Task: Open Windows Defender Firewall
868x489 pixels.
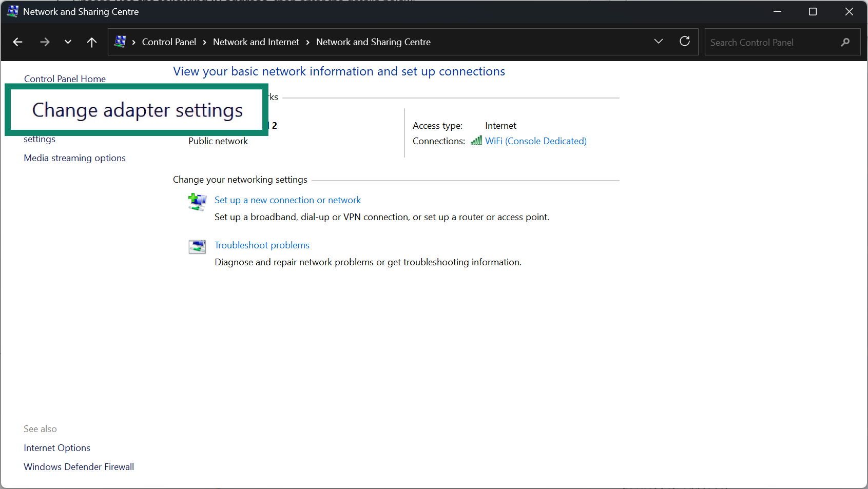Action: click(79, 466)
